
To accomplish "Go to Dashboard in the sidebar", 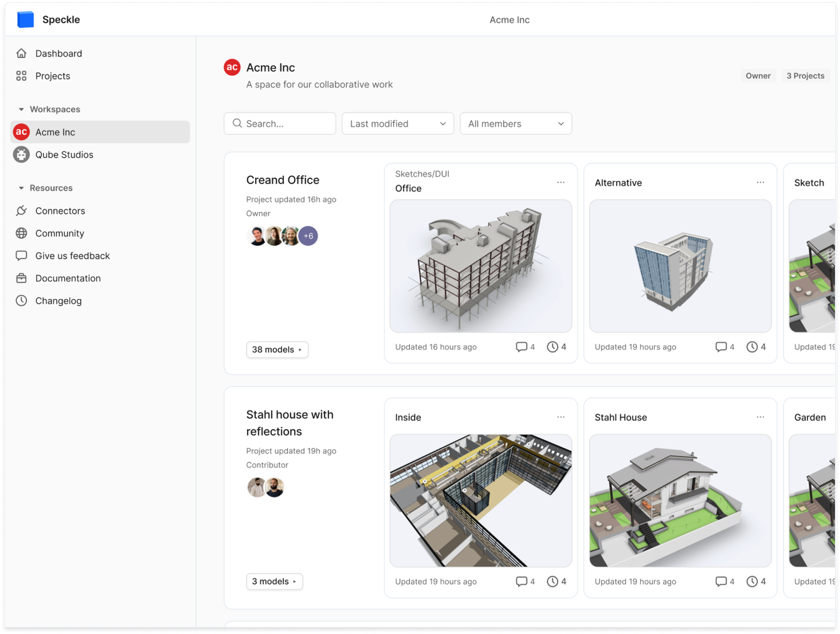I will coord(100,53).
